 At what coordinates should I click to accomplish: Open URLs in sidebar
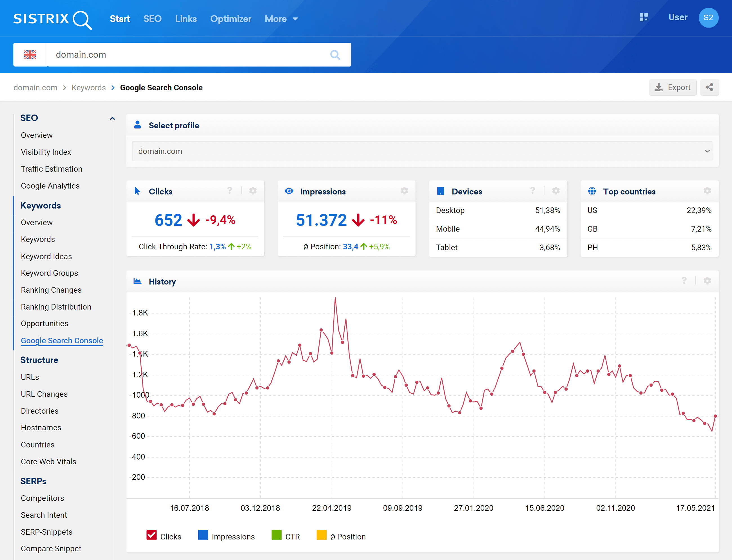pos(30,377)
